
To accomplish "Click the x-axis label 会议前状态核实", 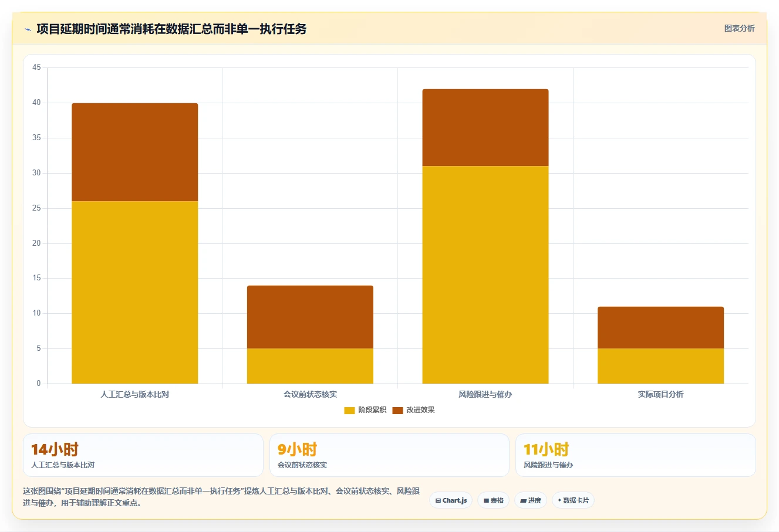I will tap(310, 395).
